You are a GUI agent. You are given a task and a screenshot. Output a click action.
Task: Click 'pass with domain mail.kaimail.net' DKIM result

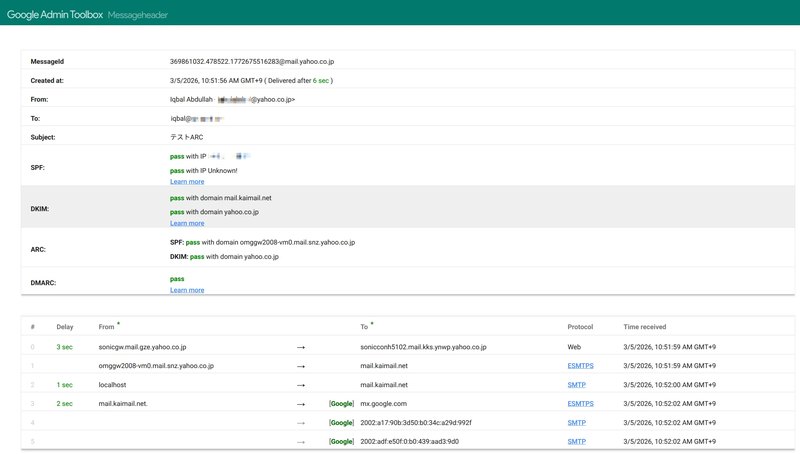coord(220,198)
